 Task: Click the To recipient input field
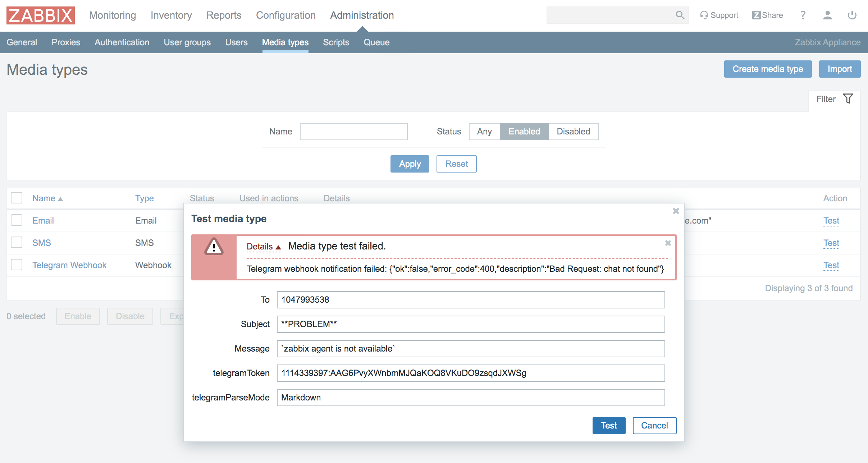click(471, 299)
